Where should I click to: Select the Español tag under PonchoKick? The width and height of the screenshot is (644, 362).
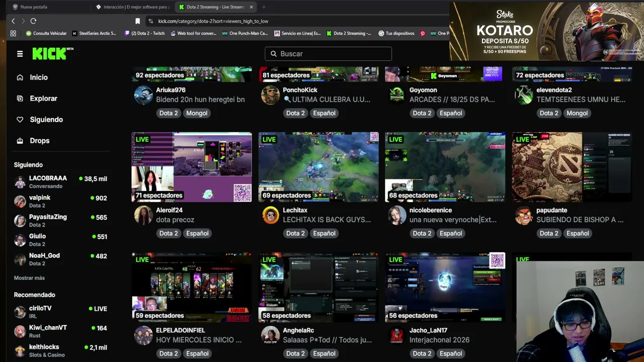tap(324, 113)
